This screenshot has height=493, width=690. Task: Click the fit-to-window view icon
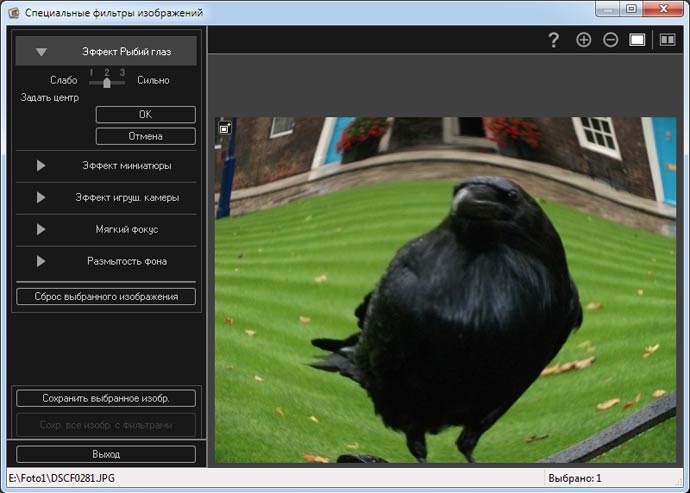[x=637, y=40]
